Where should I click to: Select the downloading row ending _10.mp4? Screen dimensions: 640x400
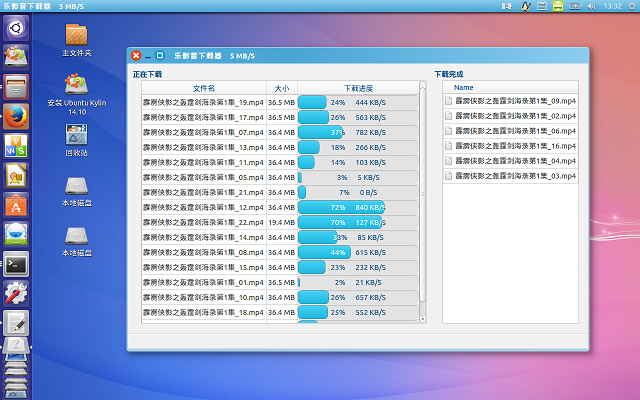[280, 297]
